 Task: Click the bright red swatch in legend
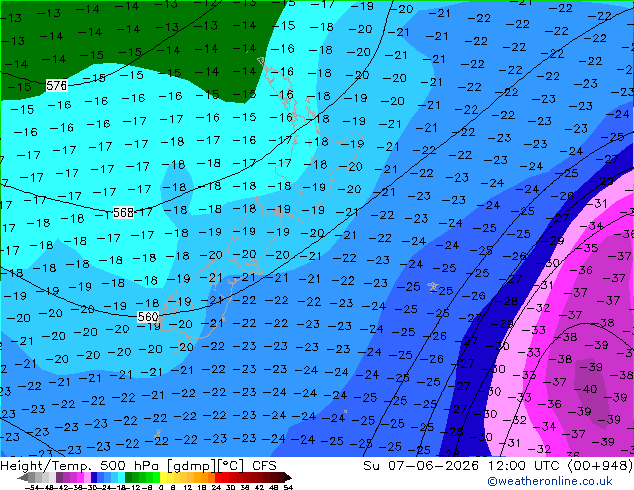tap(218, 477)
